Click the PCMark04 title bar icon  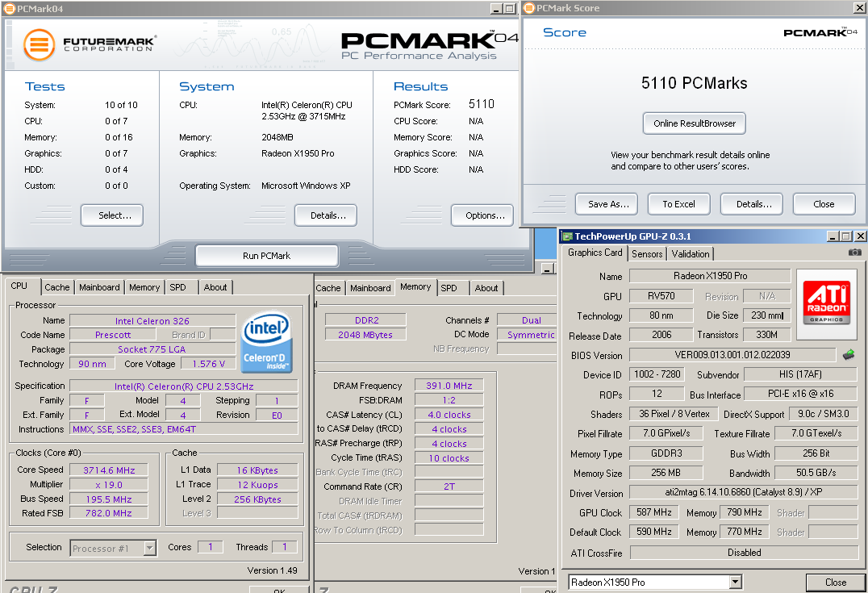click(x=10, y=8)
